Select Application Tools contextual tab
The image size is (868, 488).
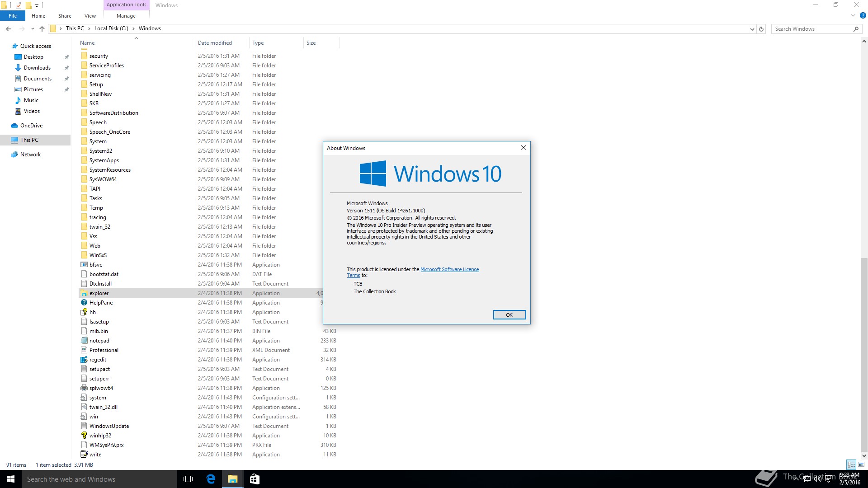(x=126, y=5)
